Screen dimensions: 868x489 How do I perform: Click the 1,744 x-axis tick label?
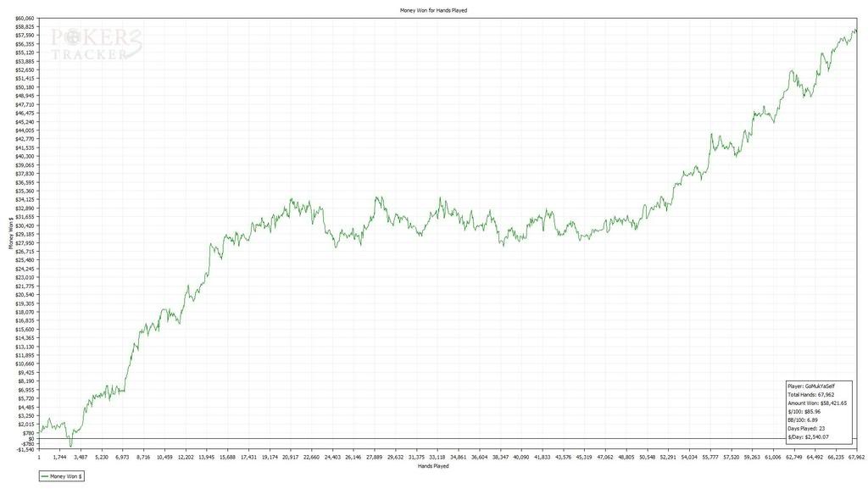[59, 456]
